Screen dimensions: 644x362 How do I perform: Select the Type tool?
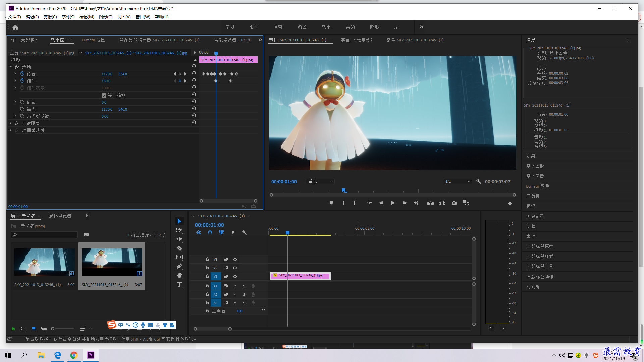179,284
